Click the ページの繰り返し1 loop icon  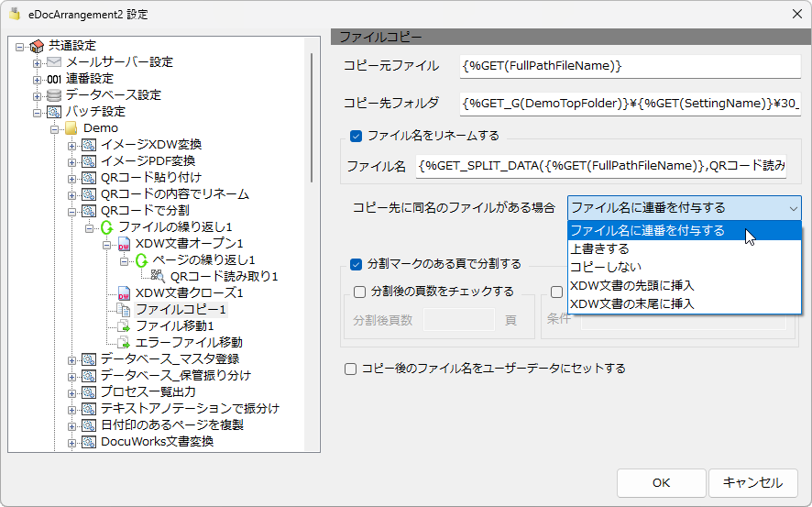pos(141,260)
